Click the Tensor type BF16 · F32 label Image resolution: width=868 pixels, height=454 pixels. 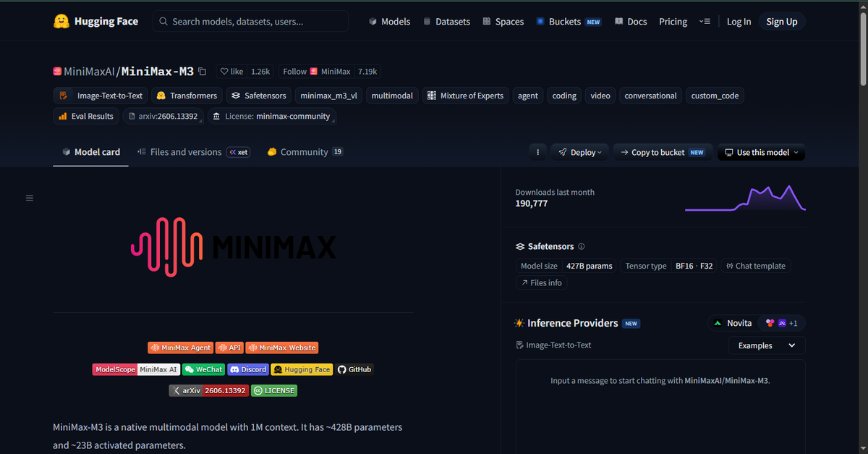(669, 266)
